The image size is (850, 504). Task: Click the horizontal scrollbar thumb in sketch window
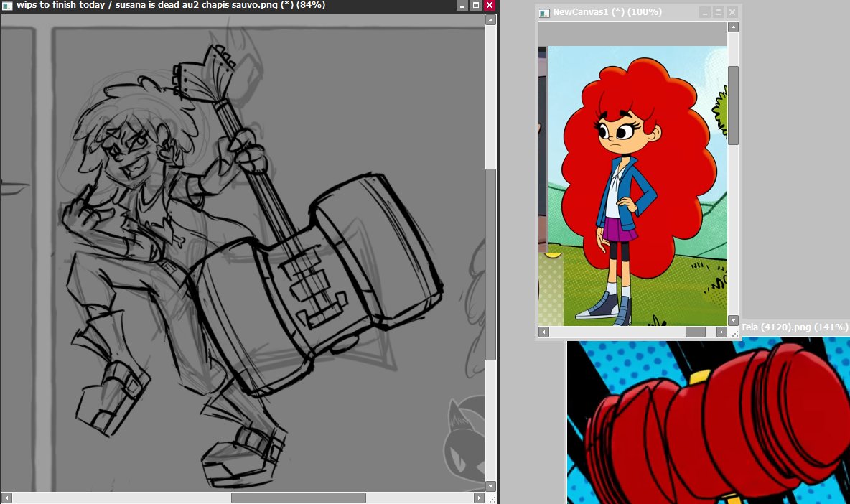[x=299, y=498]
